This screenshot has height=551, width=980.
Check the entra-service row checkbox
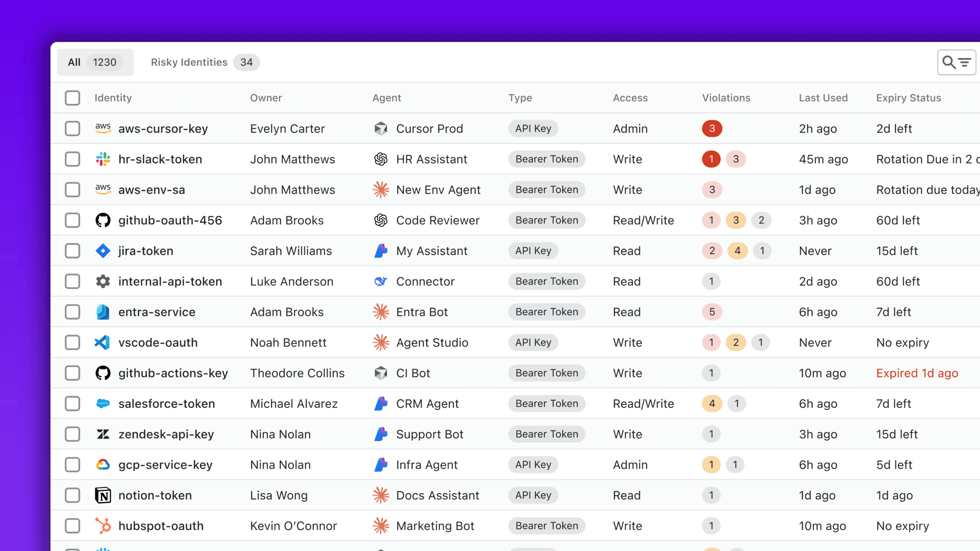tap(72, 312)
